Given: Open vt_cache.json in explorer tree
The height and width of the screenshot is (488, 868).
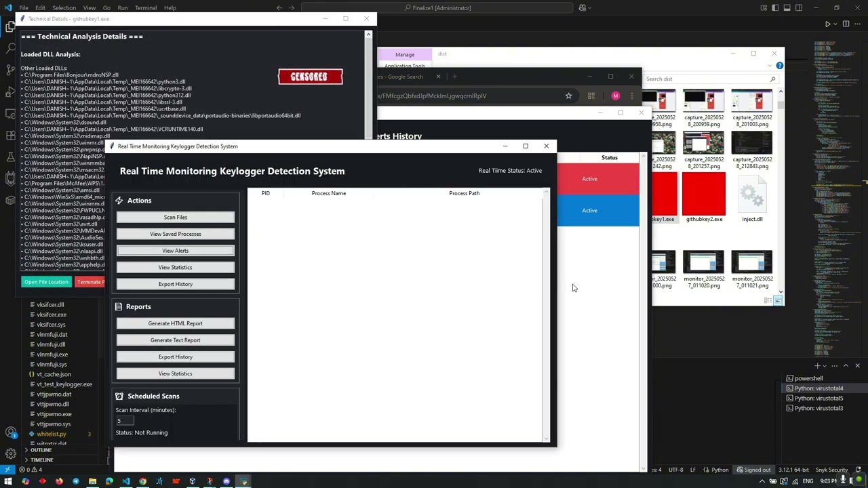Looking at the screenshot, I should coord(54,374).
